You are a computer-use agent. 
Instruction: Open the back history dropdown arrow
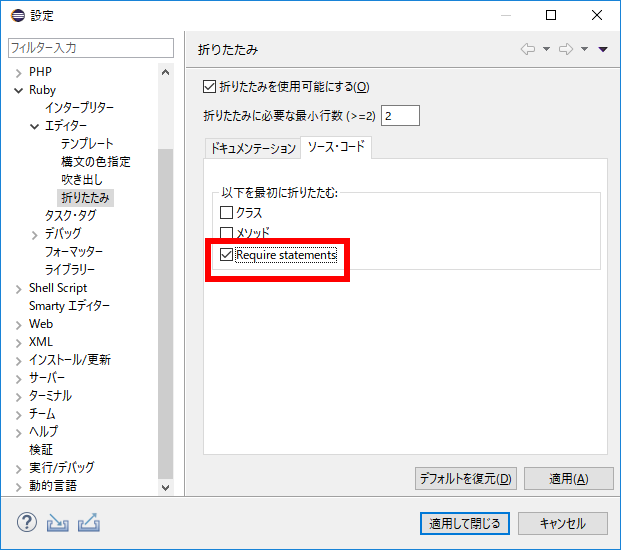[x=546, y=49]
